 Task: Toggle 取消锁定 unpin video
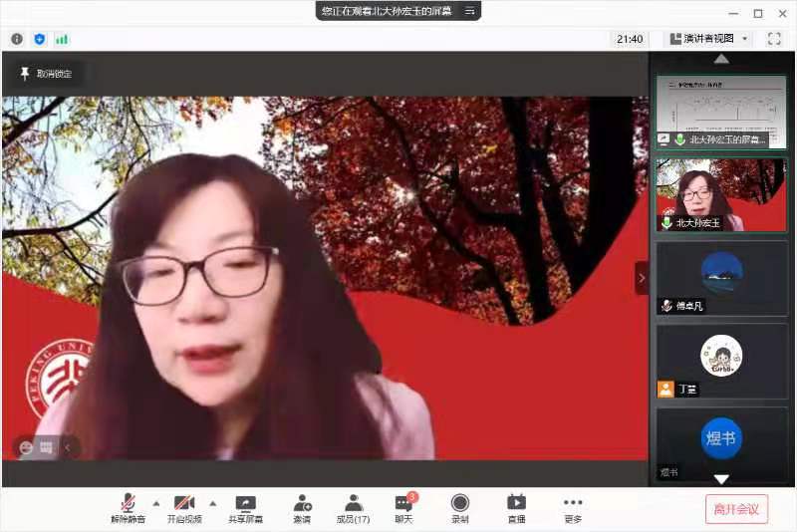coord(46,74)
